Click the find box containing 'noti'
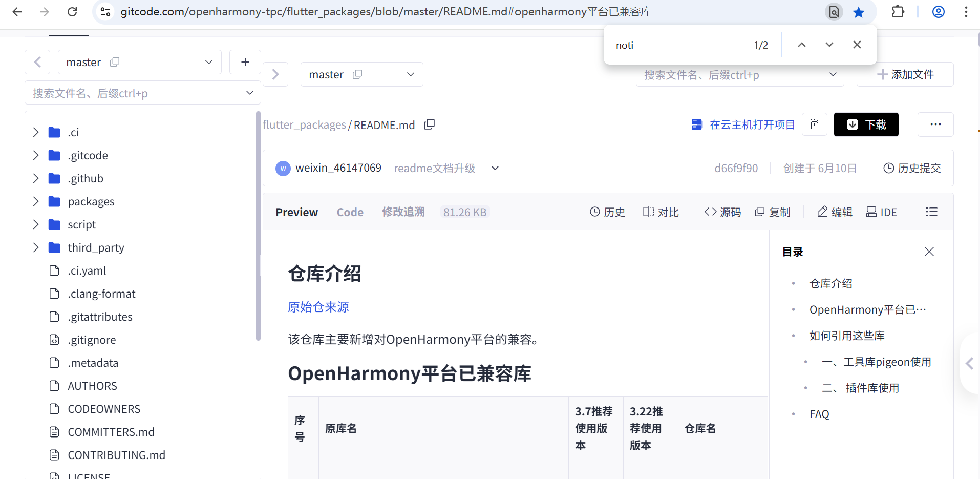Screen dimensions: 980x479 [x=678, y=45]
